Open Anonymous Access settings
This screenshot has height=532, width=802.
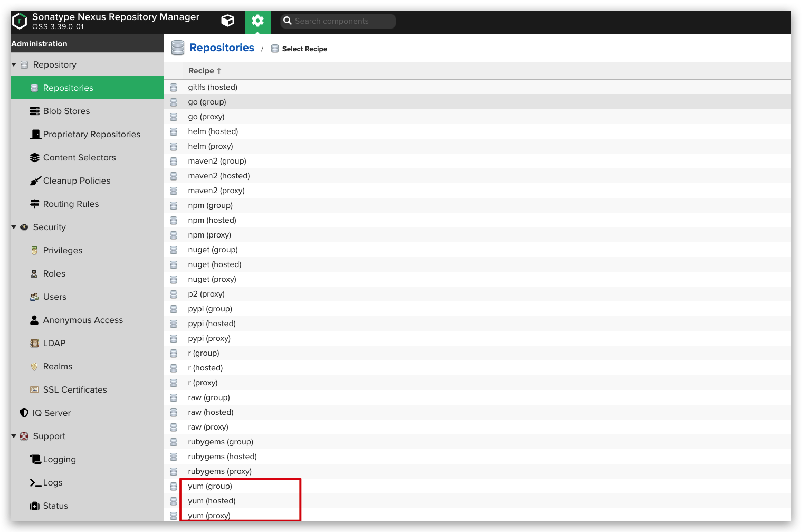pyautogui.click(x=83, y=320)
